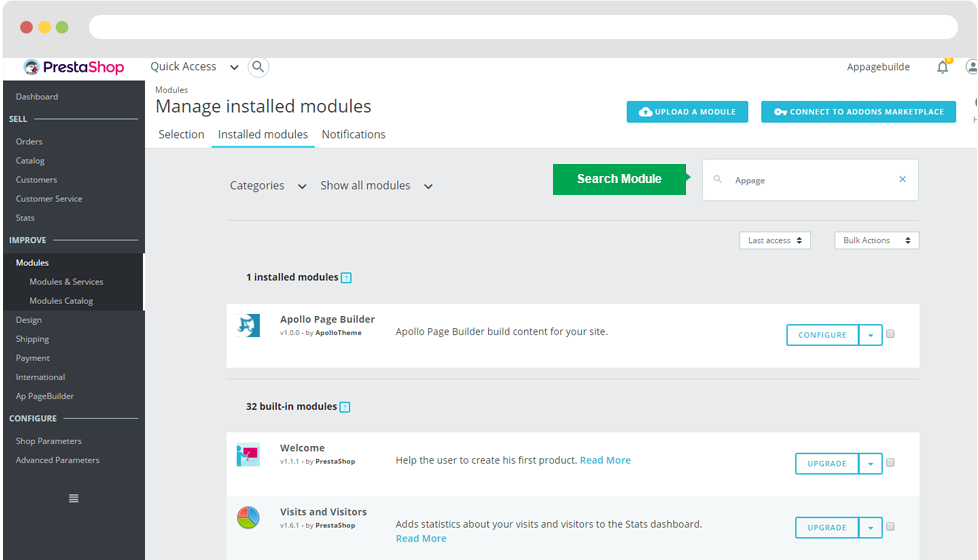Screen dimensions: 978x560
Task: Click magnifier icon inside module search box
Action: [718, 180]
